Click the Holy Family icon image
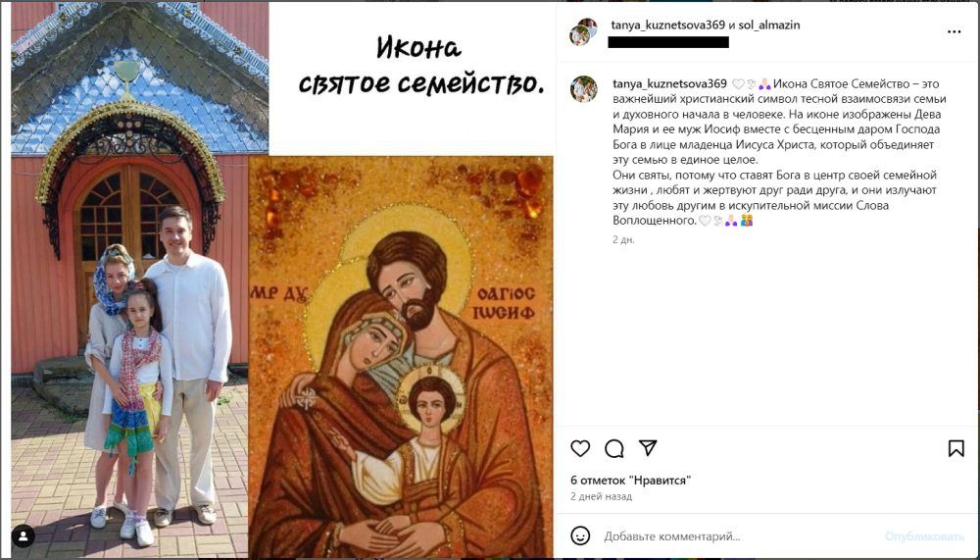 401,357
